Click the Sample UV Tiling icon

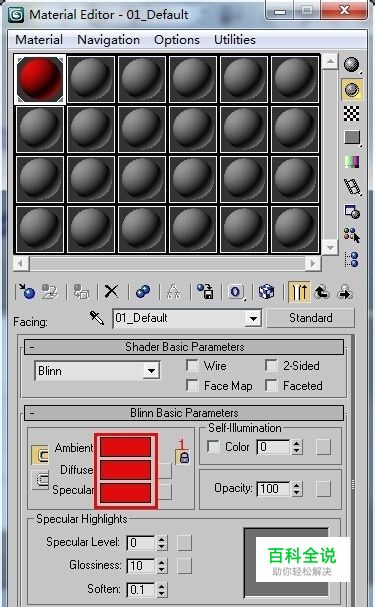tap(352, 137)
